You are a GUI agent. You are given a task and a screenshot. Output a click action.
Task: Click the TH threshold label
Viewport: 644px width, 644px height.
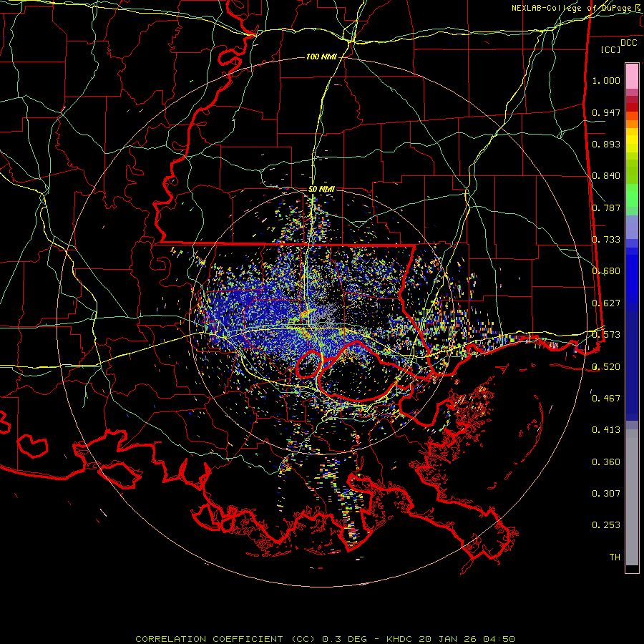coord(615,557)
